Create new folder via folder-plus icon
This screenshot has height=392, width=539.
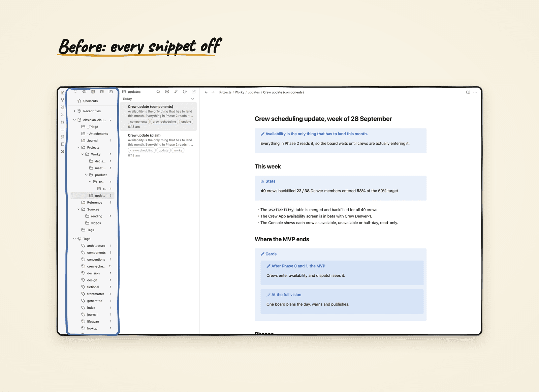(110, 92)
